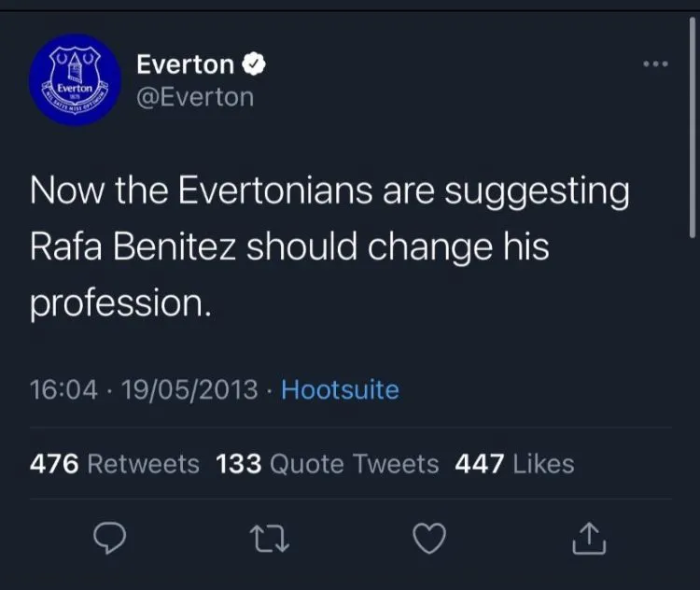Open the @Everton handle link
Viewport: 700px width, 590px height.
coord(195,96)
